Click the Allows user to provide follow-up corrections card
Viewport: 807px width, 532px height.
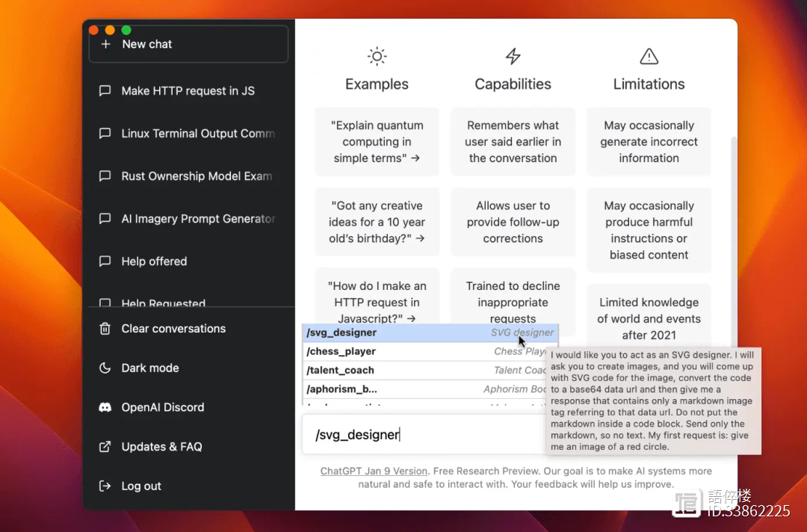pyautogui.click(x=513, y=222)
